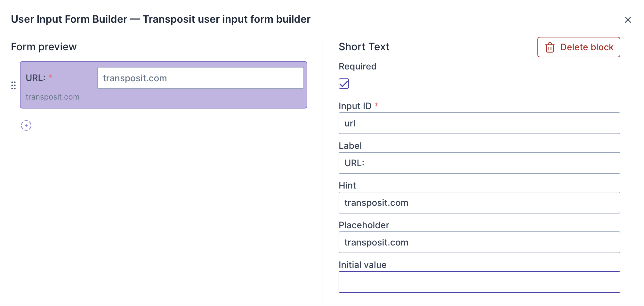
Task: Click the Placeholder label text
Action: pyautogui.click(x=364, y=225)
